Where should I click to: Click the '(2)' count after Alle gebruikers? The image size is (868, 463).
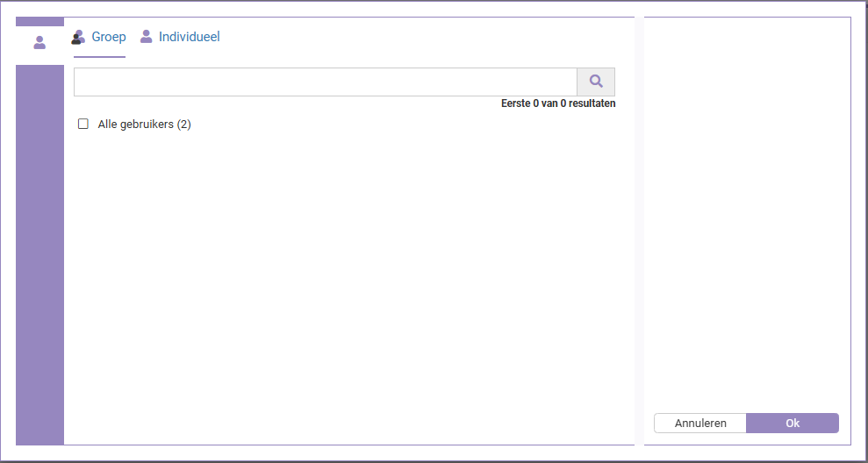pyautogui.click(x=183, y=125)
